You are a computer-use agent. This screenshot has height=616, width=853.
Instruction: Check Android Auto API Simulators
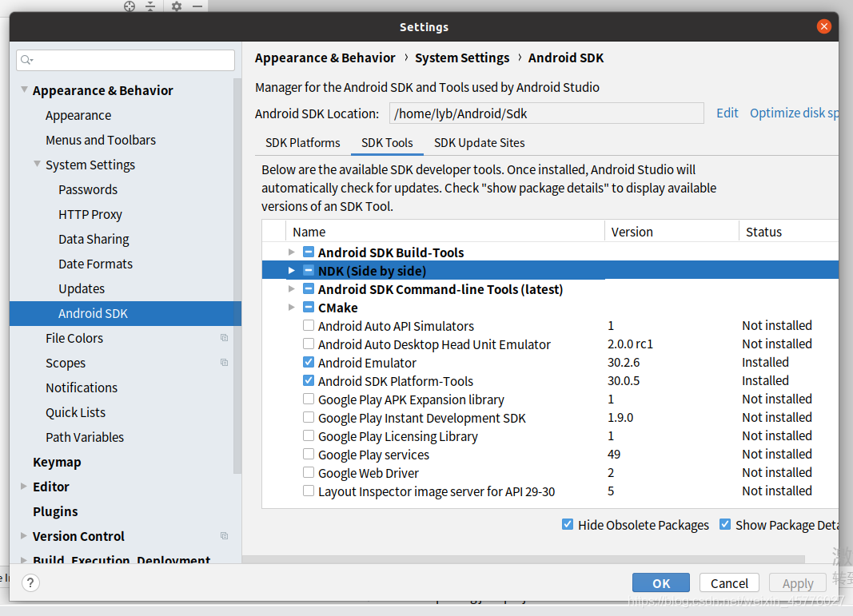coord(309,326)
